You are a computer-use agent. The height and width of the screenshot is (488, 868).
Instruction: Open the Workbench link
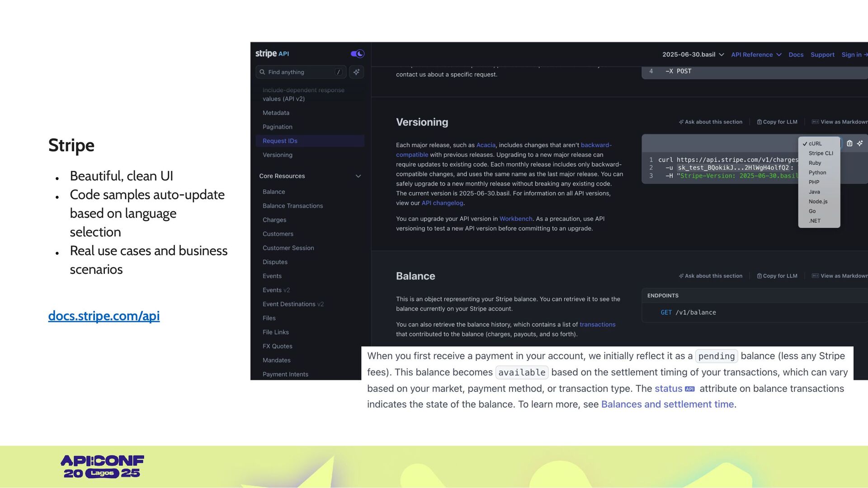[516, 219]
